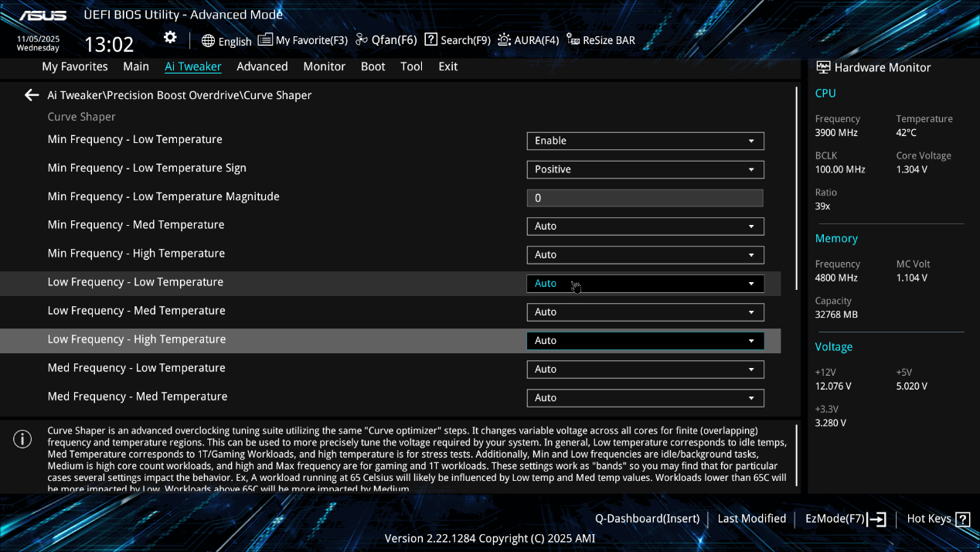Click the Hot Keys question mark icon
Image resolution: width=980 pixels, height=552 pixels.
[962, 520]
